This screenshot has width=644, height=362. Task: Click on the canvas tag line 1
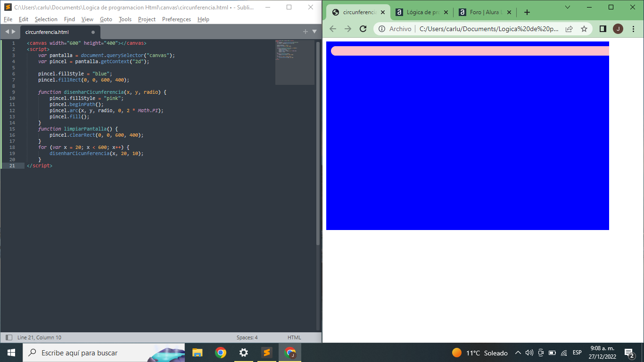[x=87, y=43]
